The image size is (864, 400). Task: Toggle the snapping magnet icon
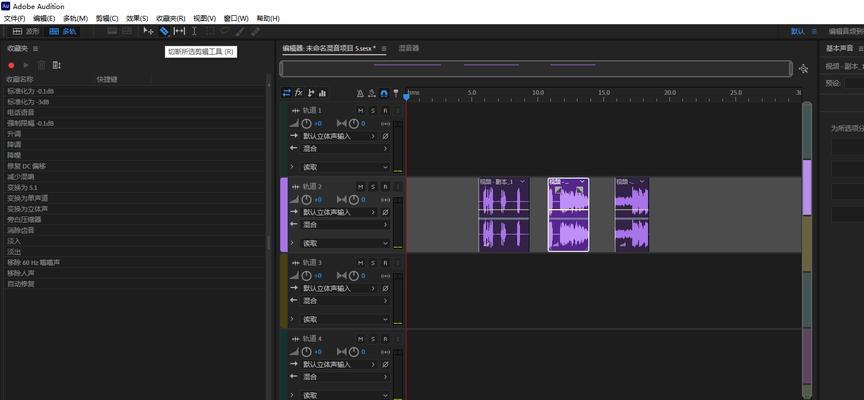384,94
